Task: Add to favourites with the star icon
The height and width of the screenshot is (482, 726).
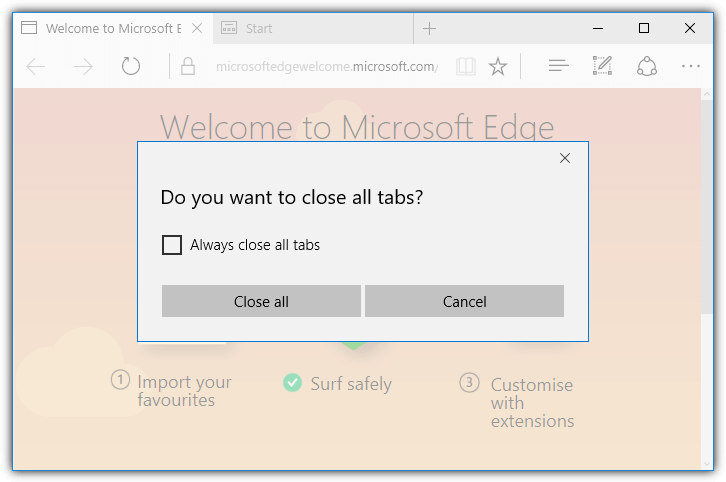Action: coord(498,67)
